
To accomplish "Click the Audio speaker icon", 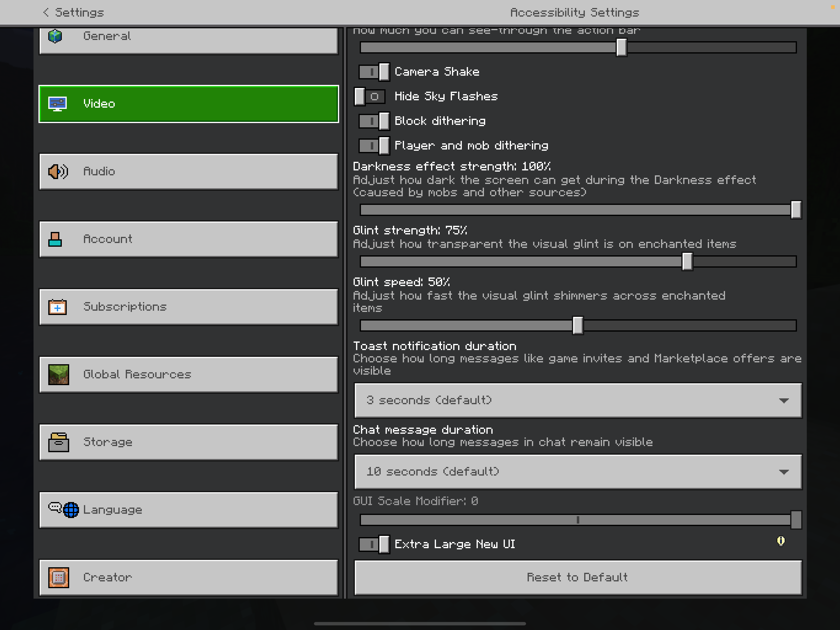I will pos(58,172).
